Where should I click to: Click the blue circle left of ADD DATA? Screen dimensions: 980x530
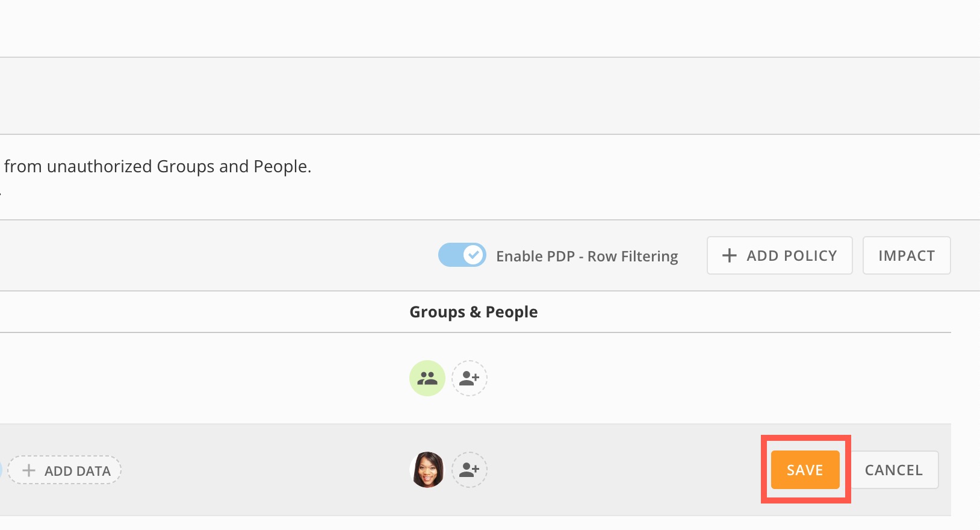tap(1, 470)
